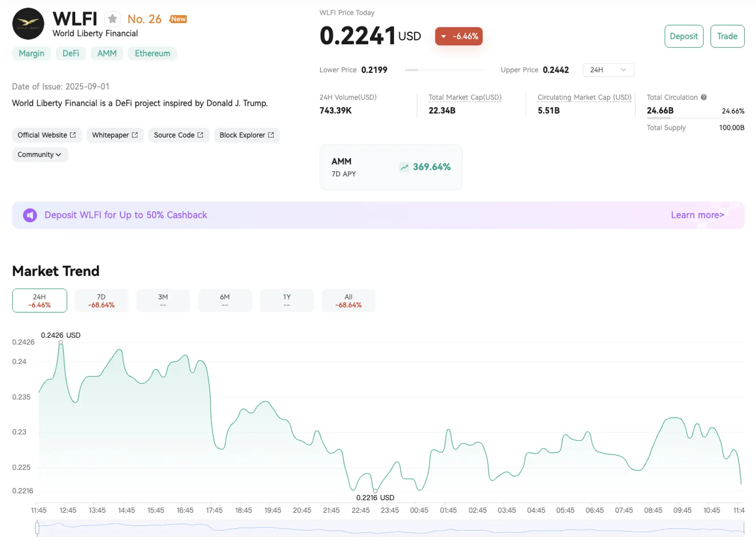Screen dimensions: 756x545
Task: Expand the Community dropdown
Action: coord(40,154)
